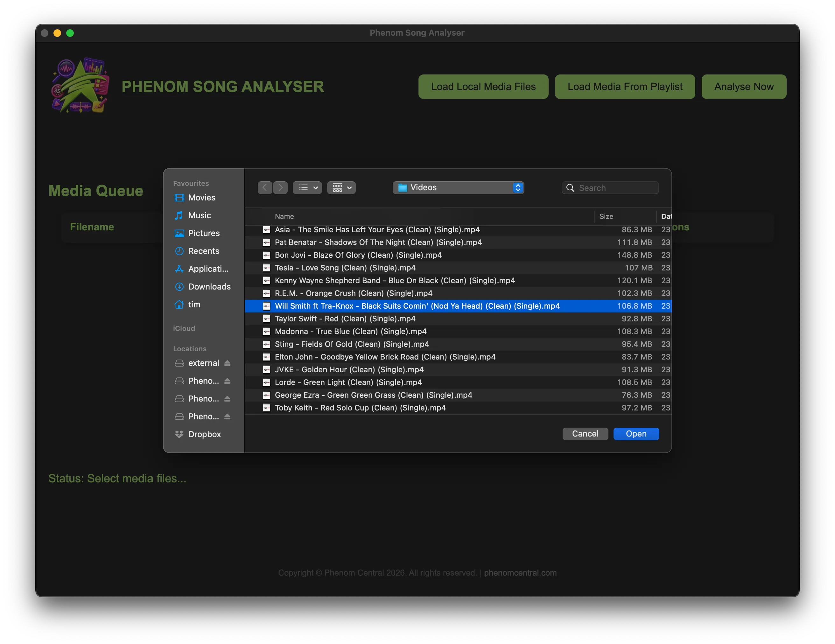Click the file icon beside Tesla - Love Song
The height and width of the screenshot is (644, 835).
[x=266, y=268]
